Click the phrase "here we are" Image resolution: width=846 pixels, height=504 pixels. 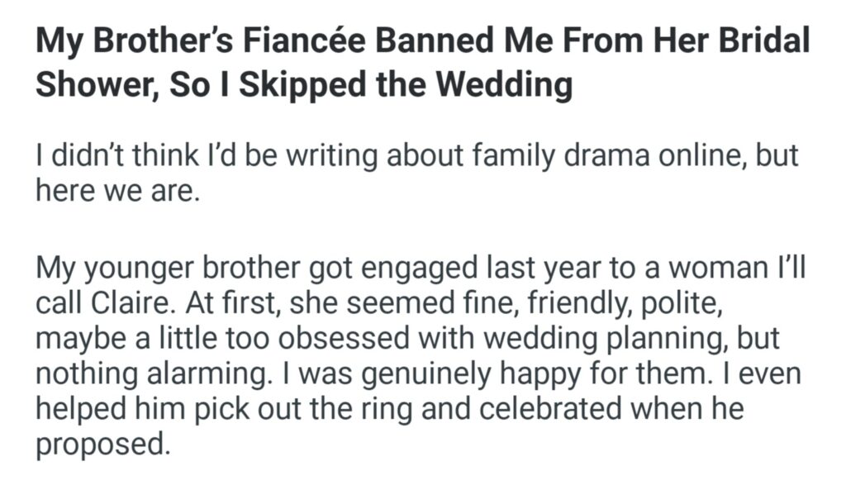click(116, 193)
